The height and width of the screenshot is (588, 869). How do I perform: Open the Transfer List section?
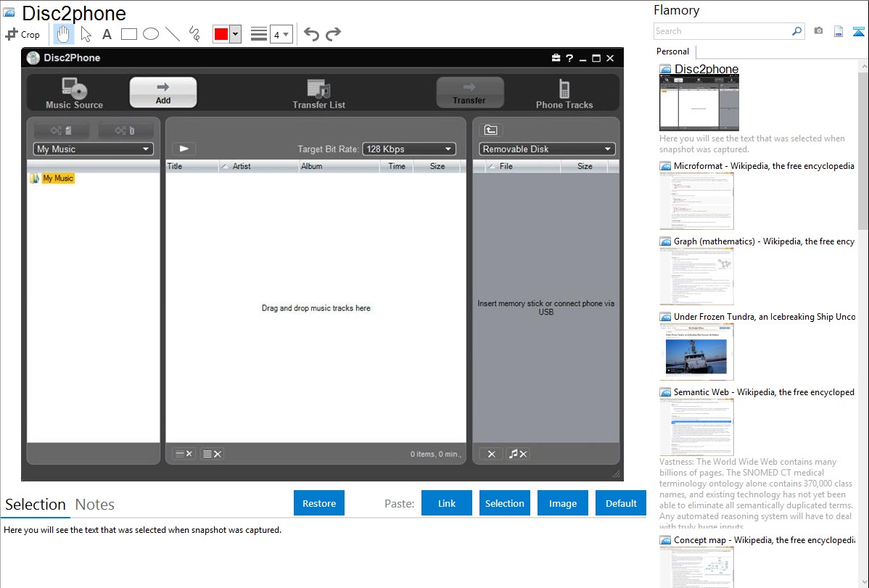click(x=318, y=94)
